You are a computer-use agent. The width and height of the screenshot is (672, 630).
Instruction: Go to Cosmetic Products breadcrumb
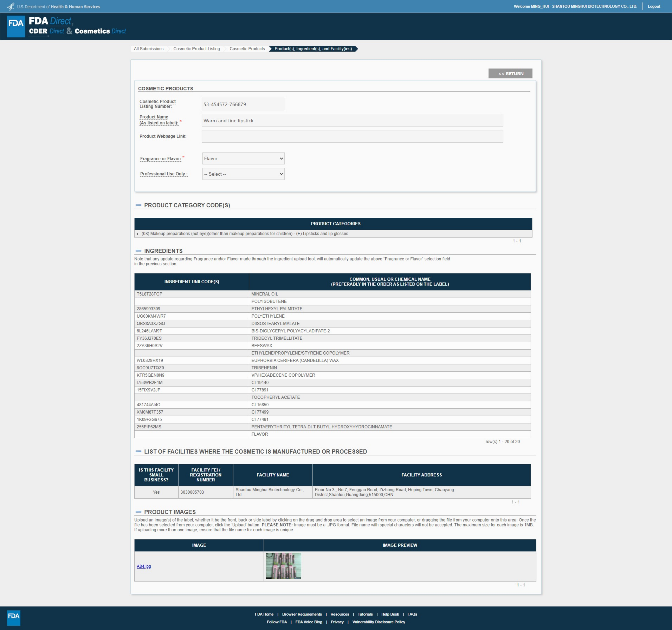pos(247,49)
